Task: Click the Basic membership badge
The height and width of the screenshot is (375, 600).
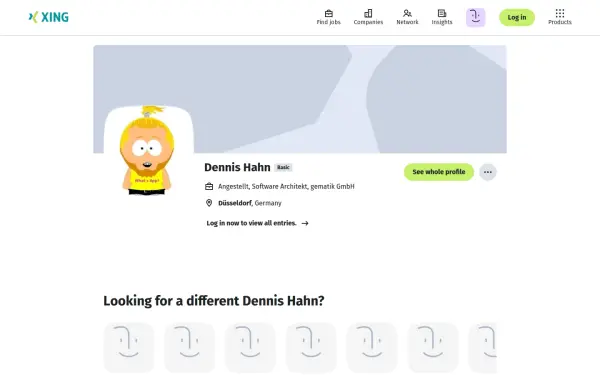Action: click(283, 167)
